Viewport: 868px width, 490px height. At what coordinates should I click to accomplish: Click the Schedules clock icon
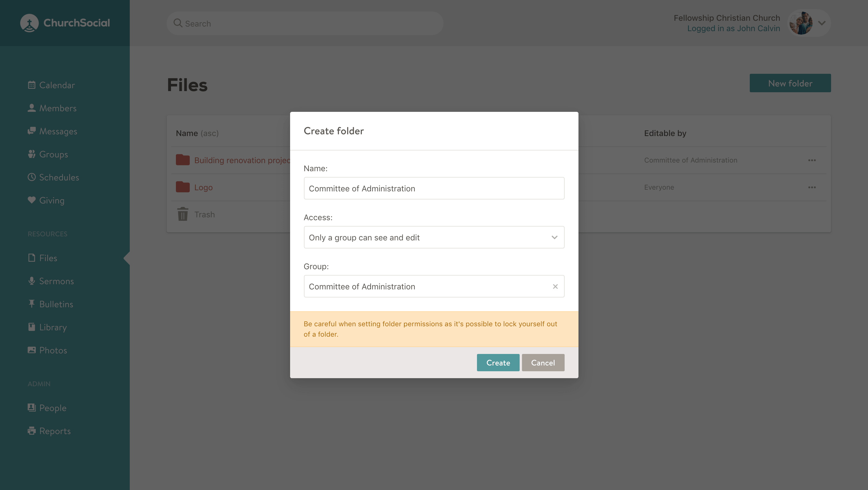click(32, 177)
